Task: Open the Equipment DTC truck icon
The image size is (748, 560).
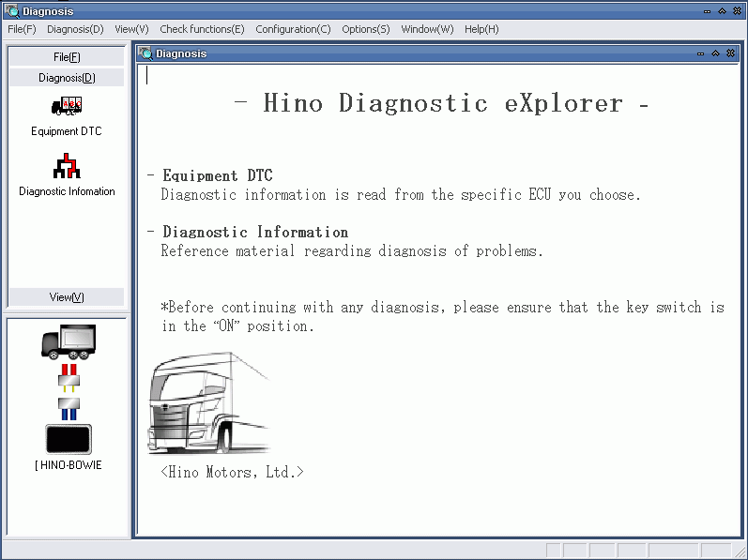Action: (67, 106)
